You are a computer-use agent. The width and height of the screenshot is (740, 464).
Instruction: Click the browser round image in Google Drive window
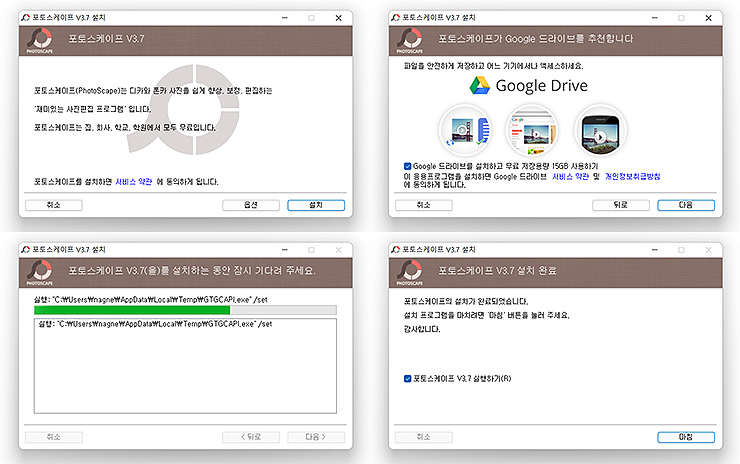[x=532, y=130]
